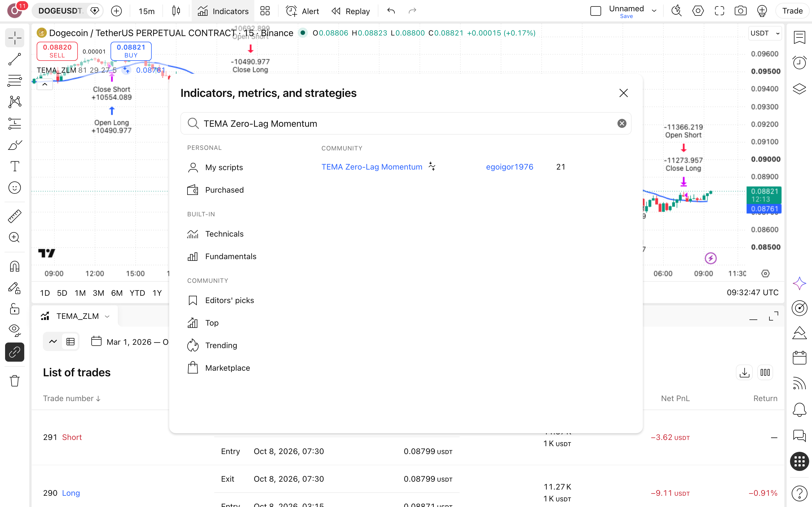Toggle the magnet snap mode
Screen dimensions: 812x507
(14, 266)
